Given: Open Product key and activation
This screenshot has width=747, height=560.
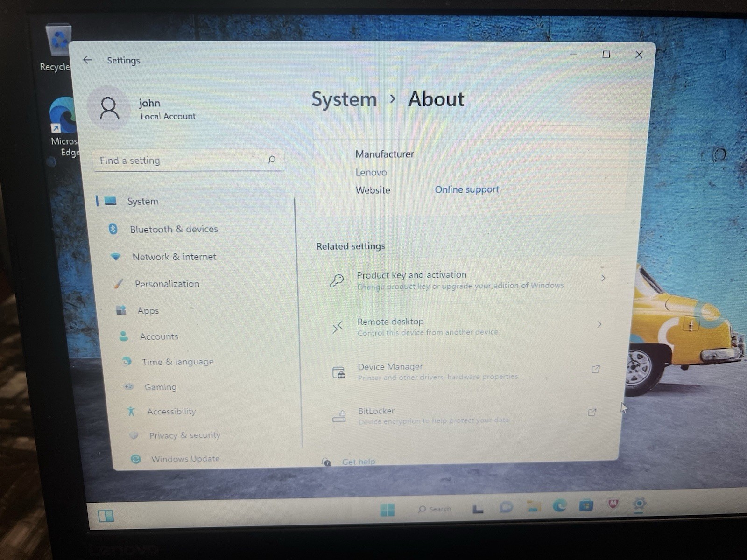Looking at the screenshot, I should [x=468, y=280].
